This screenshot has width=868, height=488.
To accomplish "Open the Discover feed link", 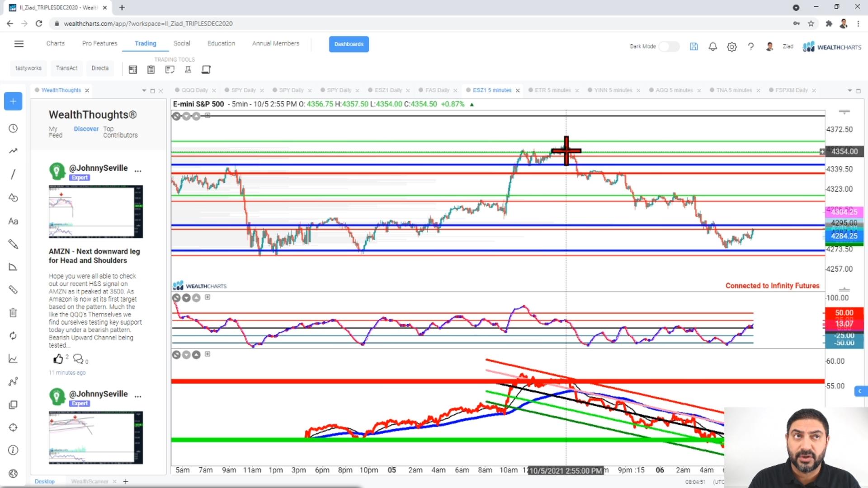I will click(x=86, y=129).
